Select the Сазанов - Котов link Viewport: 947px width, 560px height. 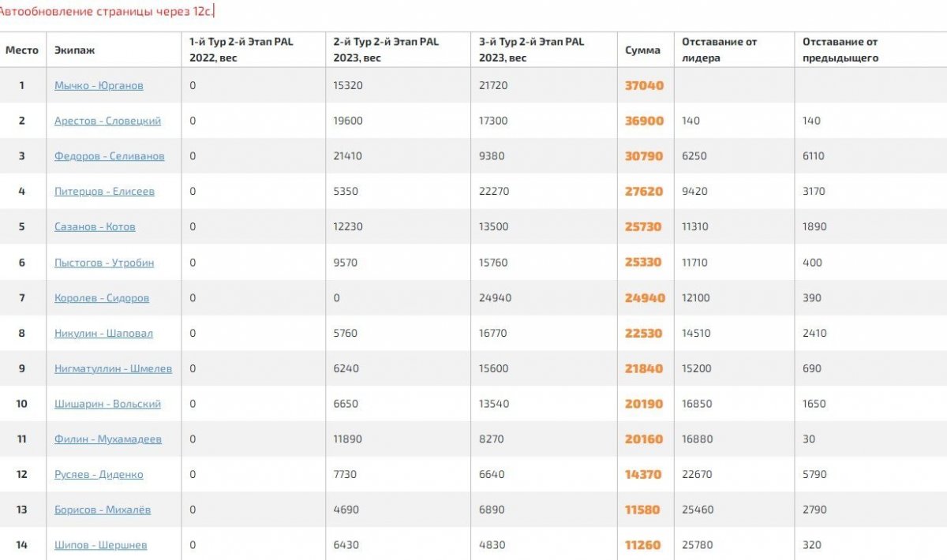tap(95, 226)
